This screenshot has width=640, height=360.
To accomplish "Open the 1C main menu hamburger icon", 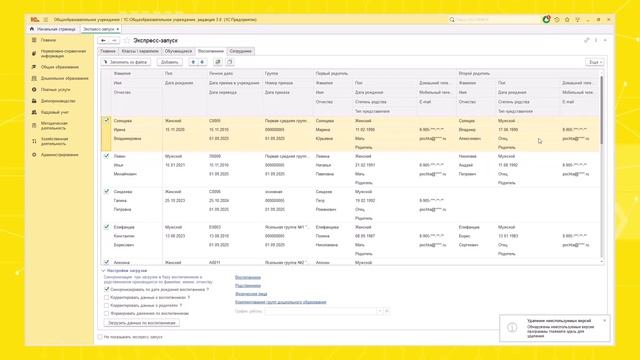I will (46, 20).
